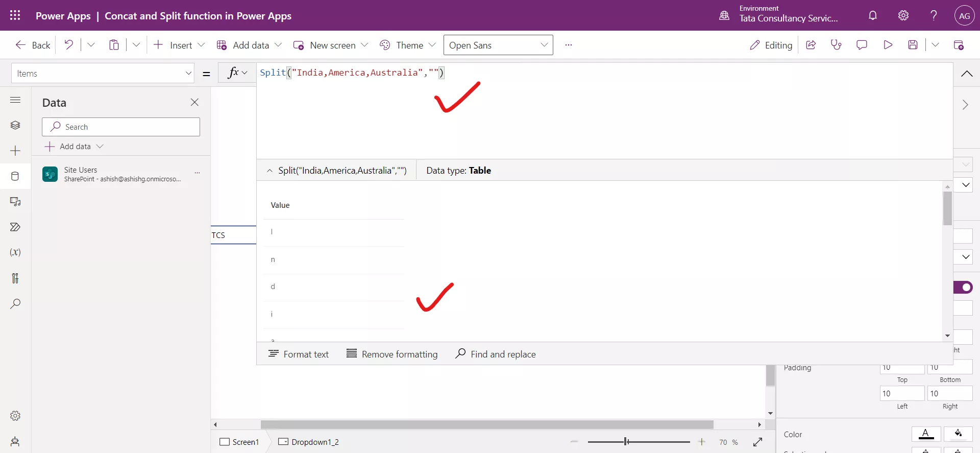Open the Virtual agent icon at bottom
This screenshot has height=453, width=980.
15,441
